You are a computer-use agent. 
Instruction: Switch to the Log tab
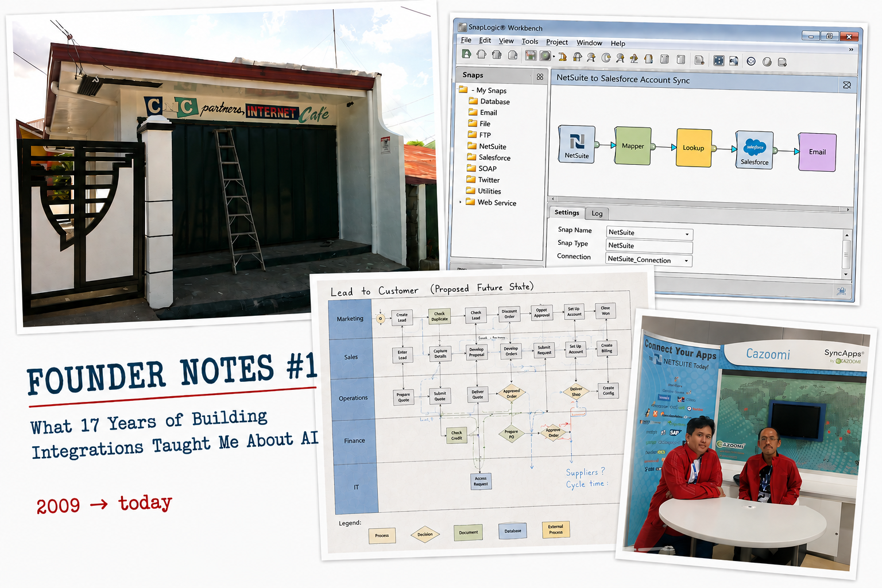tap(597, 214)
